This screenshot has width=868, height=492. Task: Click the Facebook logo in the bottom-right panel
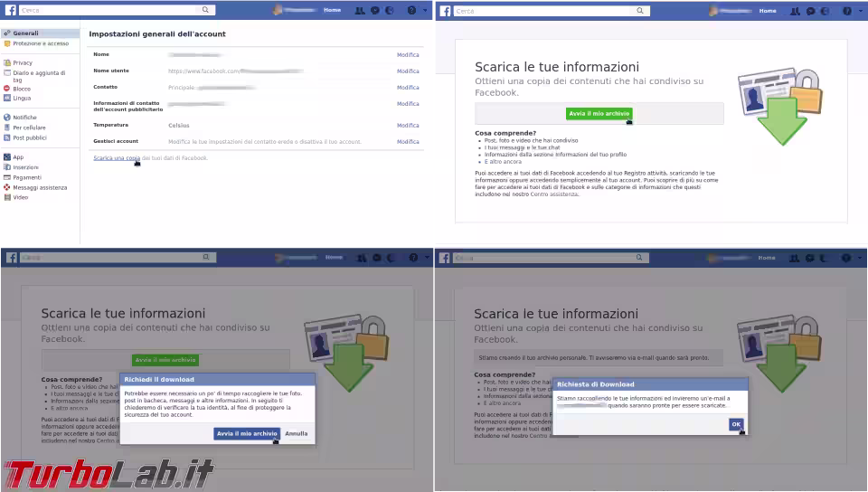pyautogui.click(x=445, y=258)
